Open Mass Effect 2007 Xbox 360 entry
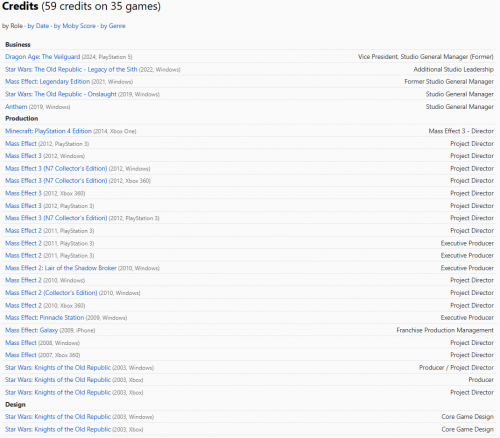The image size is (500, 438). coord(21,355)
